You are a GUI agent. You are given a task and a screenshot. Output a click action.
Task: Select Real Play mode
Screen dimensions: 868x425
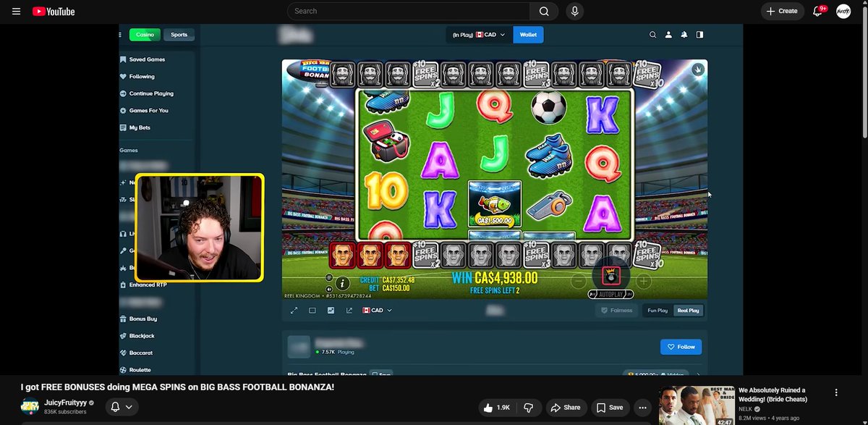point(688,310)
